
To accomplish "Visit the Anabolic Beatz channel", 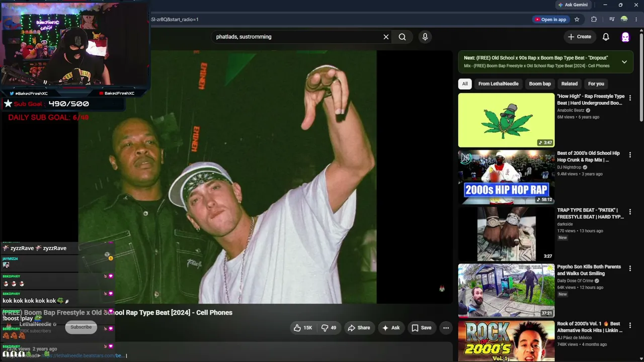I will (x=571, y=110).
